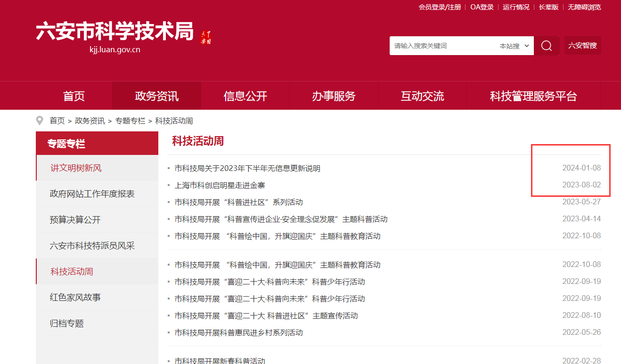Click 科技活动周 in the breadcrumb
Viewport: 621px width, 364px height.
[x=174, y=121]
